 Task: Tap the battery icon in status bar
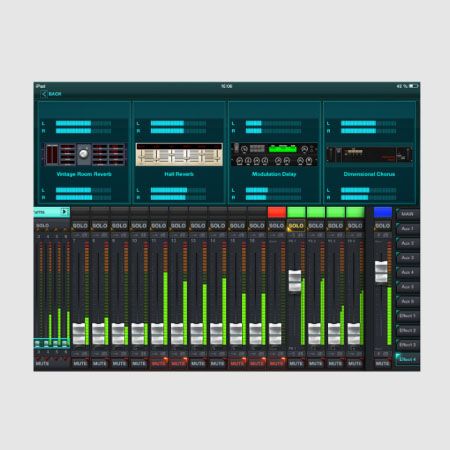pos(413,86)
